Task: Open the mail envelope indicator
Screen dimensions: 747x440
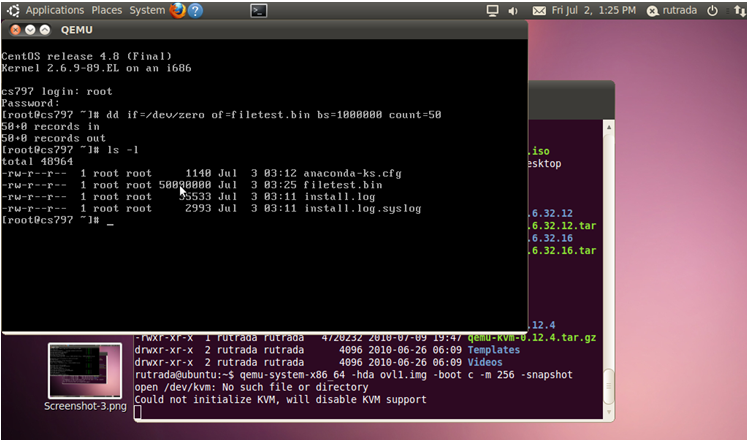Action: (x=539, y=10)
